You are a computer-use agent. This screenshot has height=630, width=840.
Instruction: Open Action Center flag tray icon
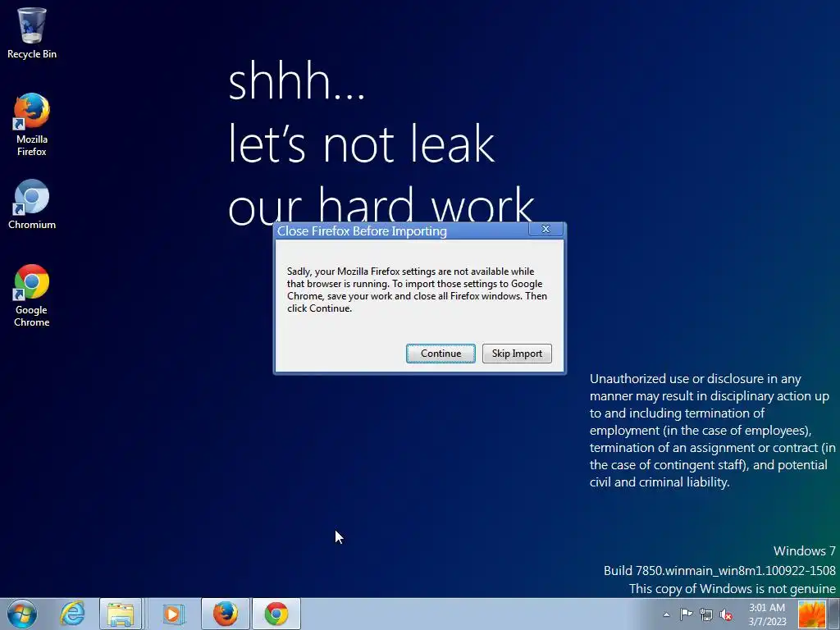686,614
